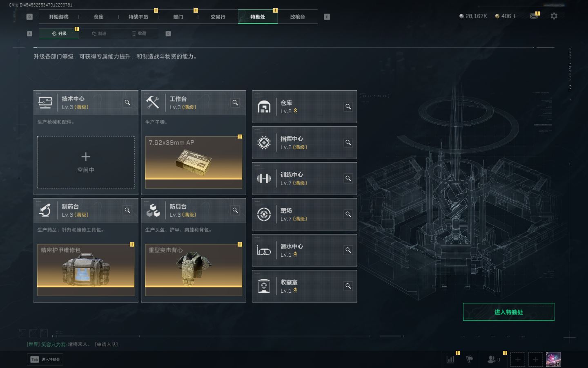
Task: Open the settings gear icon
Action: pyautogui.click(x=554, y=16)
